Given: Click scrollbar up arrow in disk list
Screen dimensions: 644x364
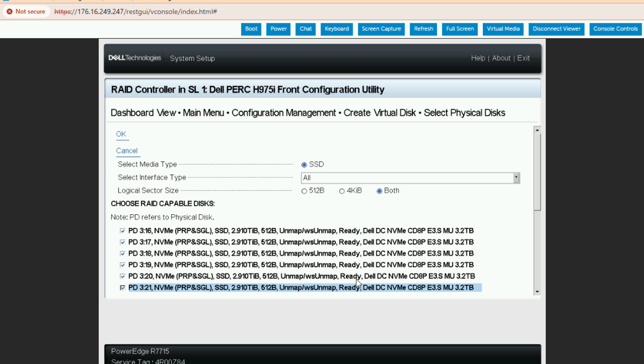Looking at the screenshot, I should 537,130.
